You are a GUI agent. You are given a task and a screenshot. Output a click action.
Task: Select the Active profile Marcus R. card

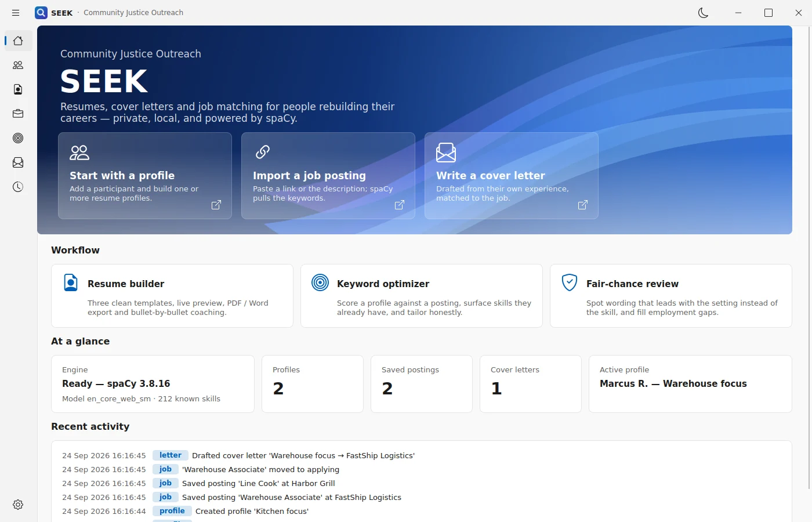tap(690, 384)
